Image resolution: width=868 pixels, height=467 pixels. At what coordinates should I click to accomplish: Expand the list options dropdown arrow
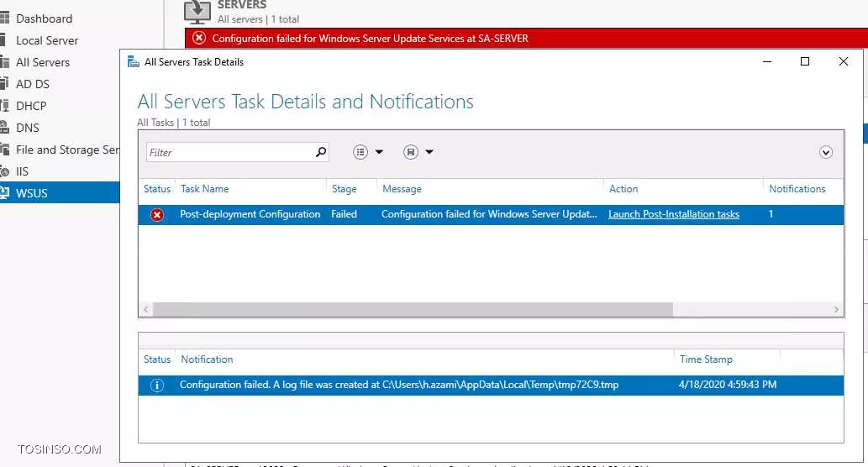click(x=379, y=152)
